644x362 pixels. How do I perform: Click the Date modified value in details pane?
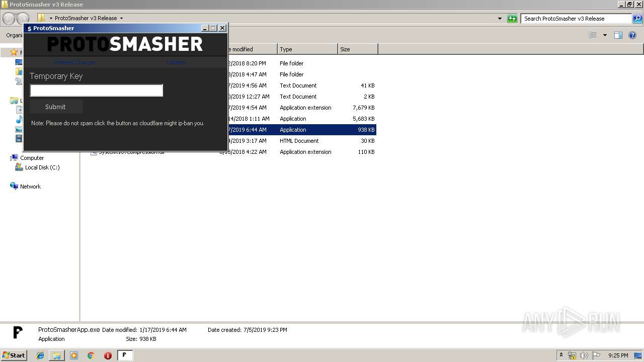point(163,330)
